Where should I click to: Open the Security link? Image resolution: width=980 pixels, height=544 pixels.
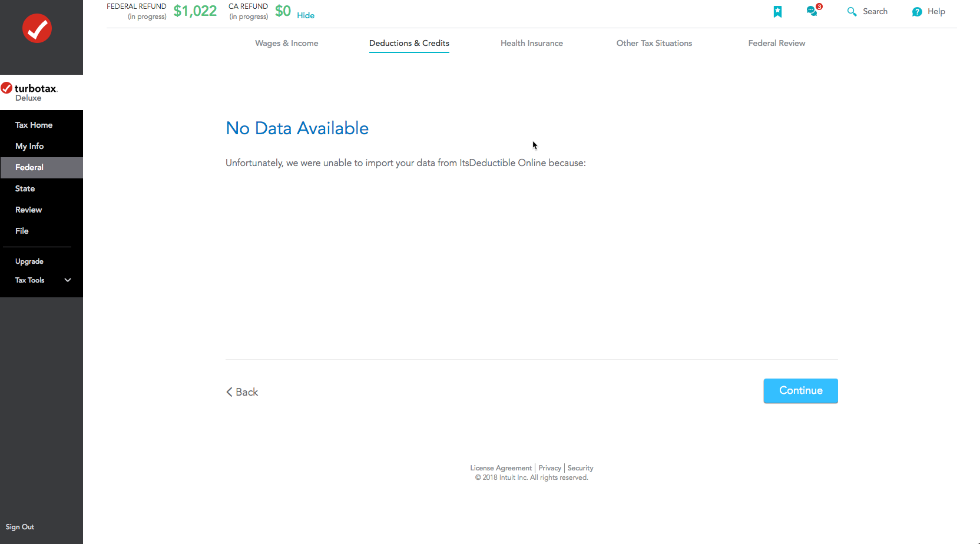[580, 468]
